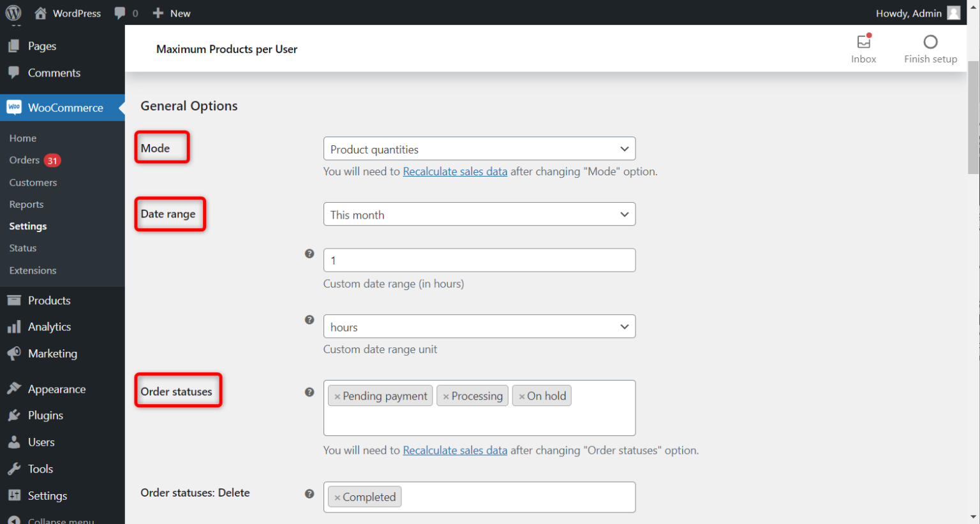Open the Mode dropdown showing Product quantities

(x=479, y=149)
